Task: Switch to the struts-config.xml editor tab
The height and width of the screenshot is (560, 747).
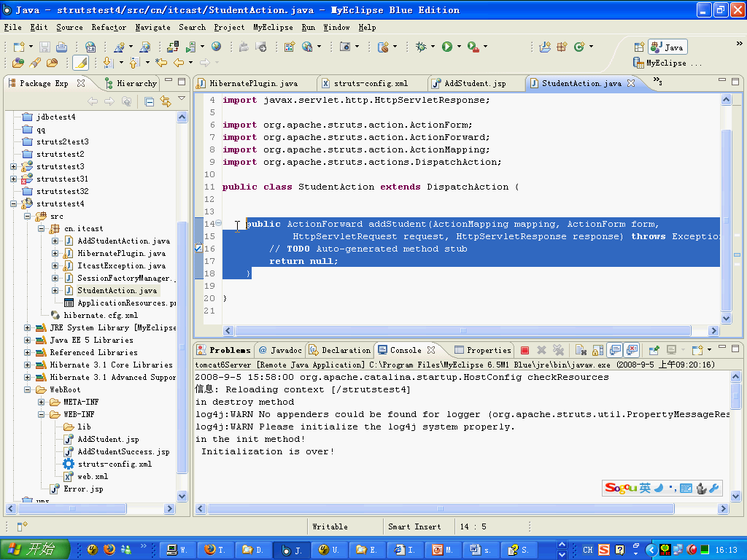Action: pyautogui.click(x=371, y=83)
